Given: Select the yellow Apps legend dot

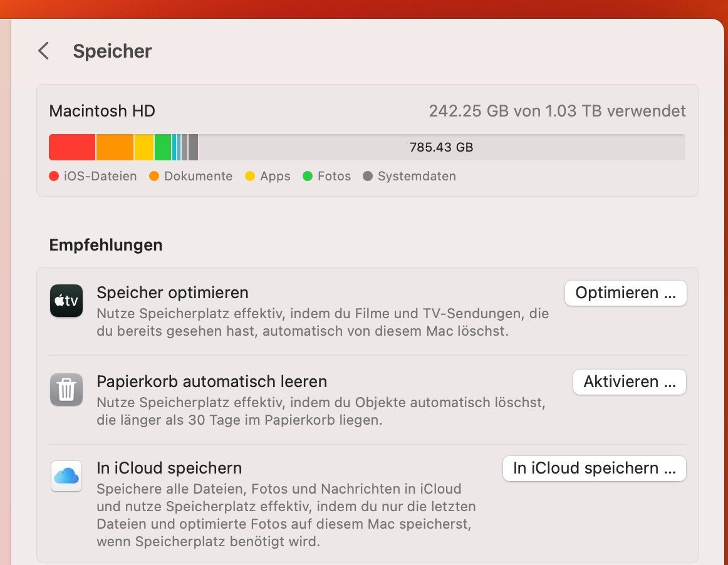Looking at the screenshot, I should pyautogui.click(x=251, y=176).
